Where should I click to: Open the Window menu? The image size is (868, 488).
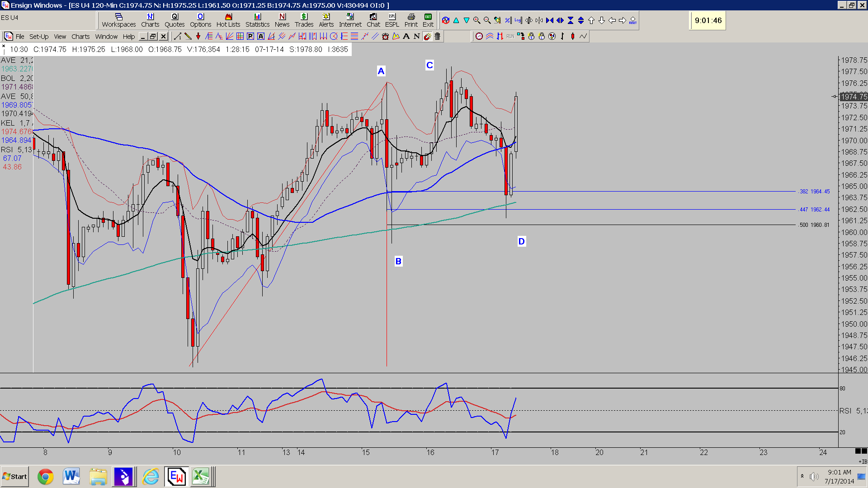(x=106, y=37)
